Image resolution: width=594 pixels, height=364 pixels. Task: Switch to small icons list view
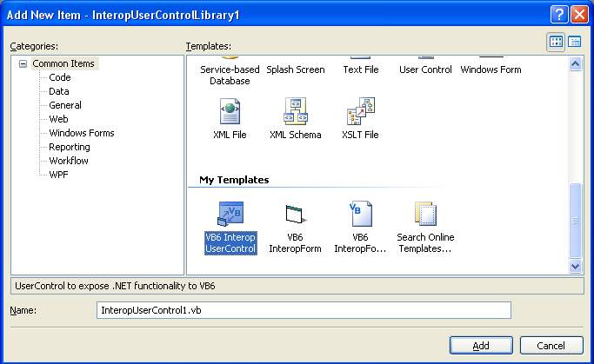575,42
